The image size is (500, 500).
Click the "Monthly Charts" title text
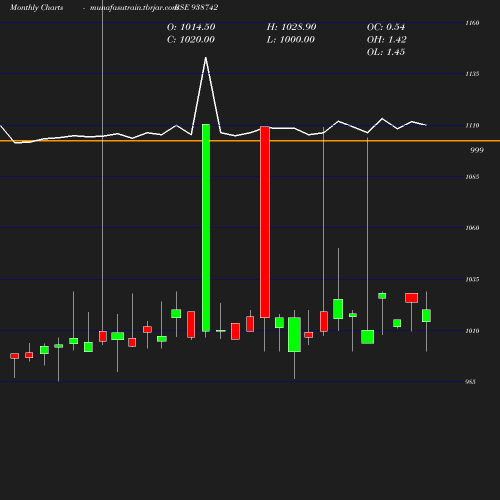[37, 8]
